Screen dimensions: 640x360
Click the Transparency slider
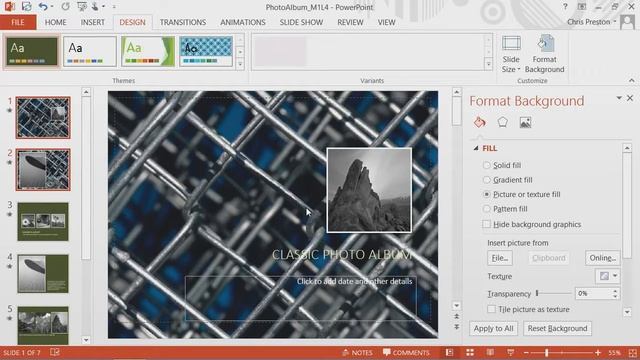[553, 293]
